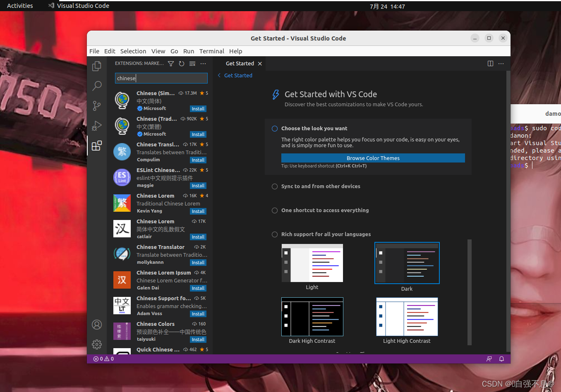Open Chinese Support extension icon
The width and height of the screenshot is (561, 392).
pyautogui.click(x=122, y=306)
